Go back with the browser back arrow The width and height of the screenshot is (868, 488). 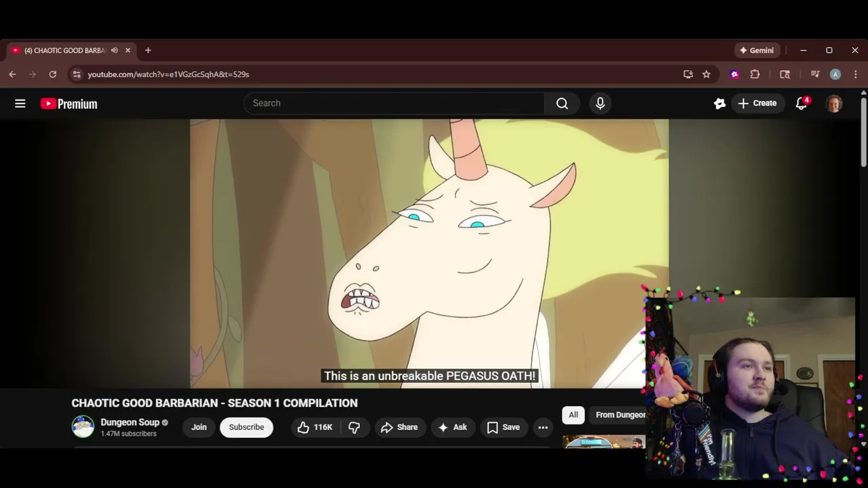coord(12,75)
